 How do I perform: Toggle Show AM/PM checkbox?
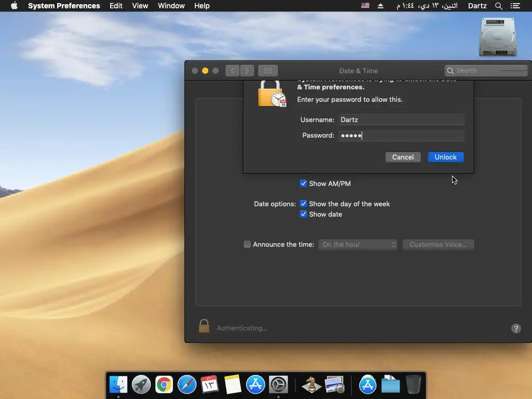pos(303,183)
